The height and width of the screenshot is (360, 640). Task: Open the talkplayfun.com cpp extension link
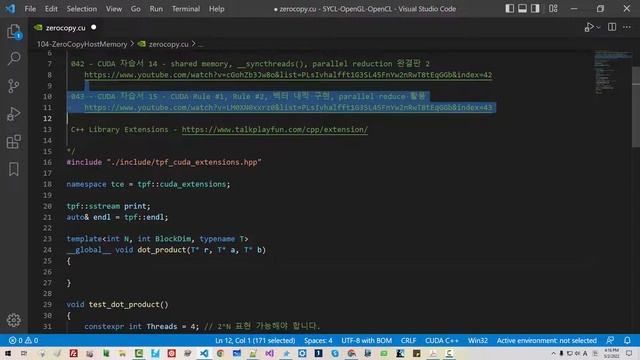point(275,129)
